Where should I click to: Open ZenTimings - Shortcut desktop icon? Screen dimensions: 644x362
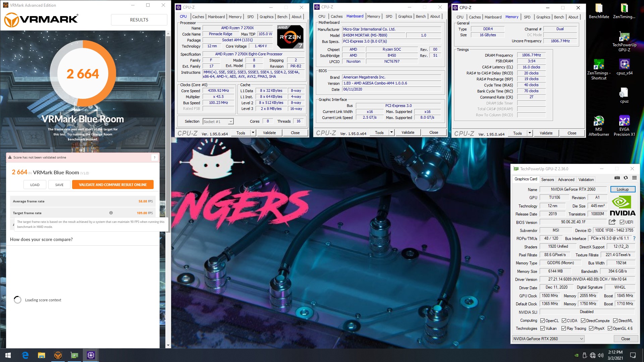click(599, 70)
